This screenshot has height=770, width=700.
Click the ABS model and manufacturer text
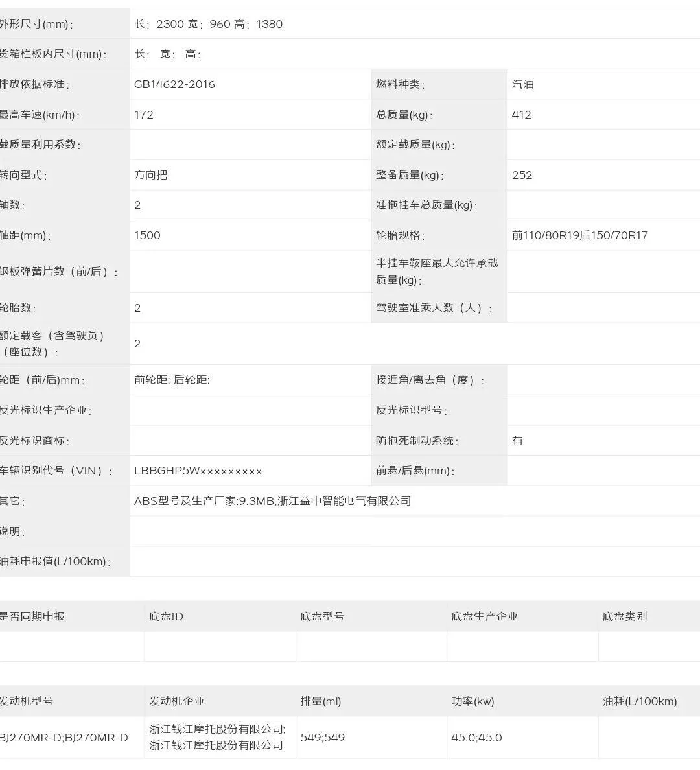[x=273, y=501]
